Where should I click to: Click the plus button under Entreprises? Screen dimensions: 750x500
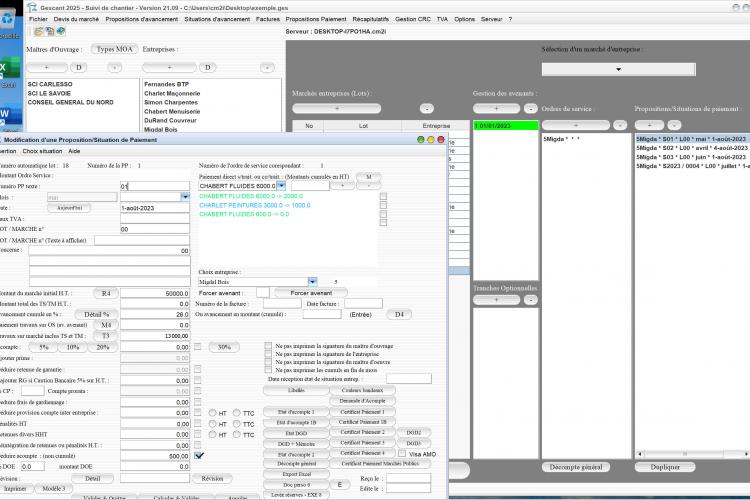(x=169, y=67)
